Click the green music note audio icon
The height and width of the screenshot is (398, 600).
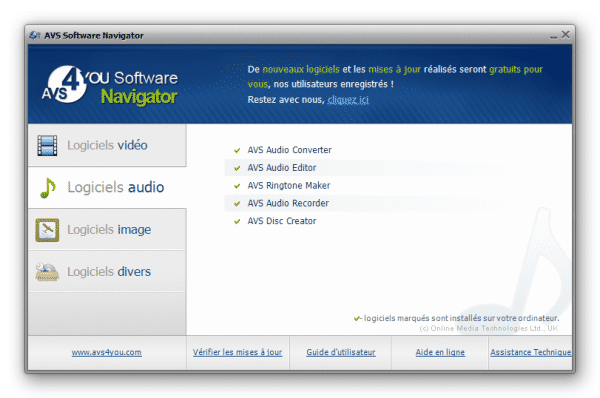pos(48,188)
